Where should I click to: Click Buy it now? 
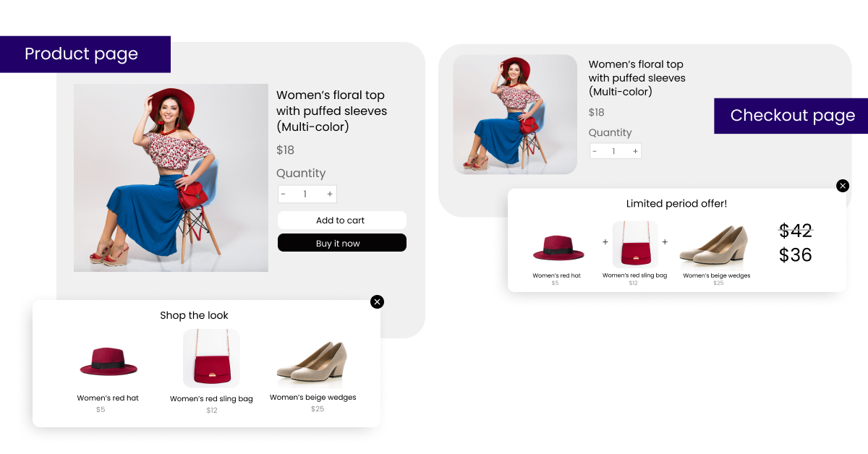(341, 242)
